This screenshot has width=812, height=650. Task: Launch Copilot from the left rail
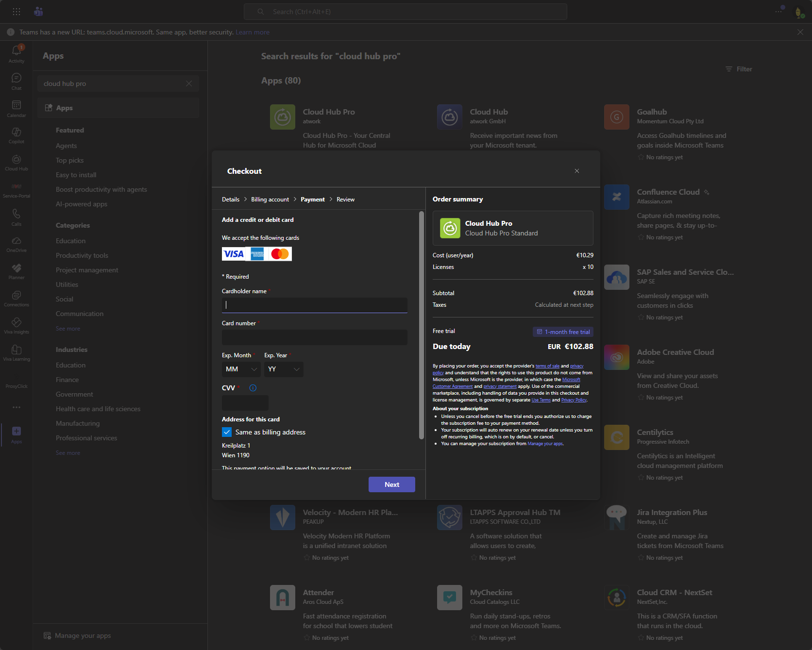[17, 135]
